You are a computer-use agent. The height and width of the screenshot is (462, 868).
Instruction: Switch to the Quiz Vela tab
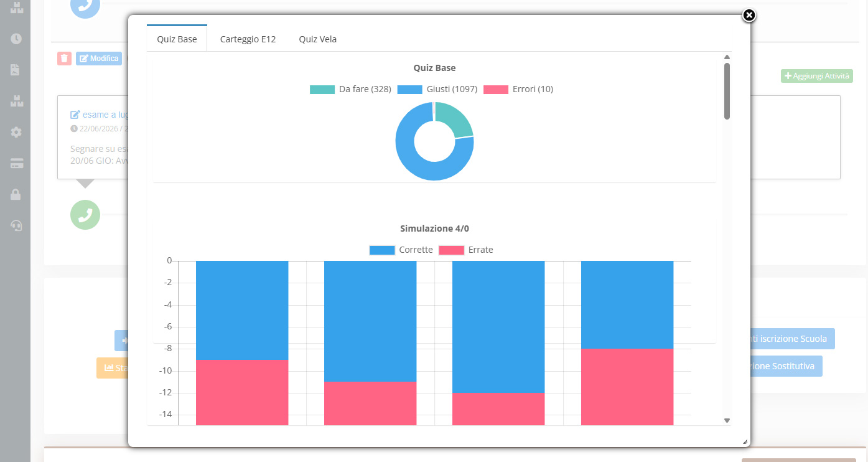pyautogui.click(x=317, y=39)
